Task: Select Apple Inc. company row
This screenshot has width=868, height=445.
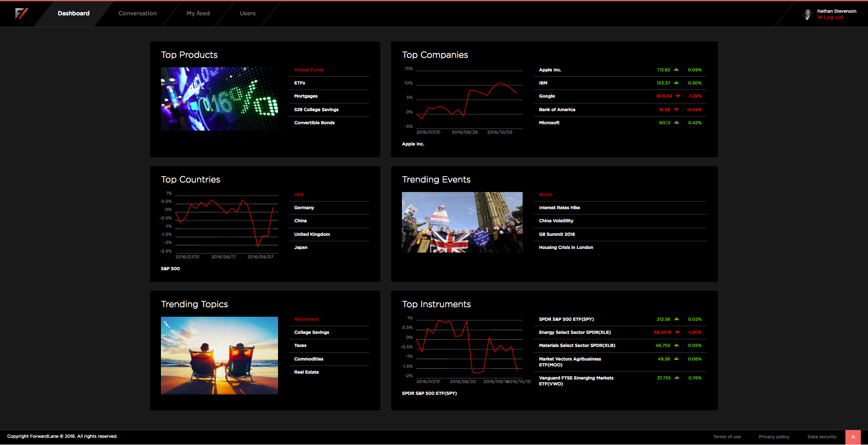Action: pos(620,70)
